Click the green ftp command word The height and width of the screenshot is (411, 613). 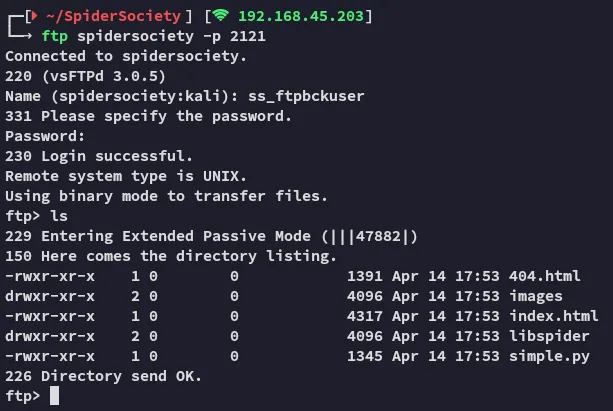click(55, 36)
